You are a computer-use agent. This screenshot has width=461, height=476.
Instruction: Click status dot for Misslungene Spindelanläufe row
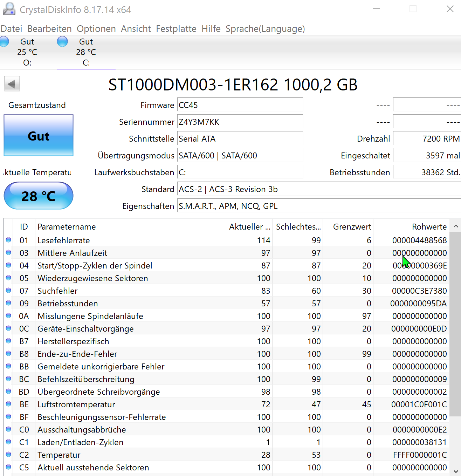(x=8, y=316)
